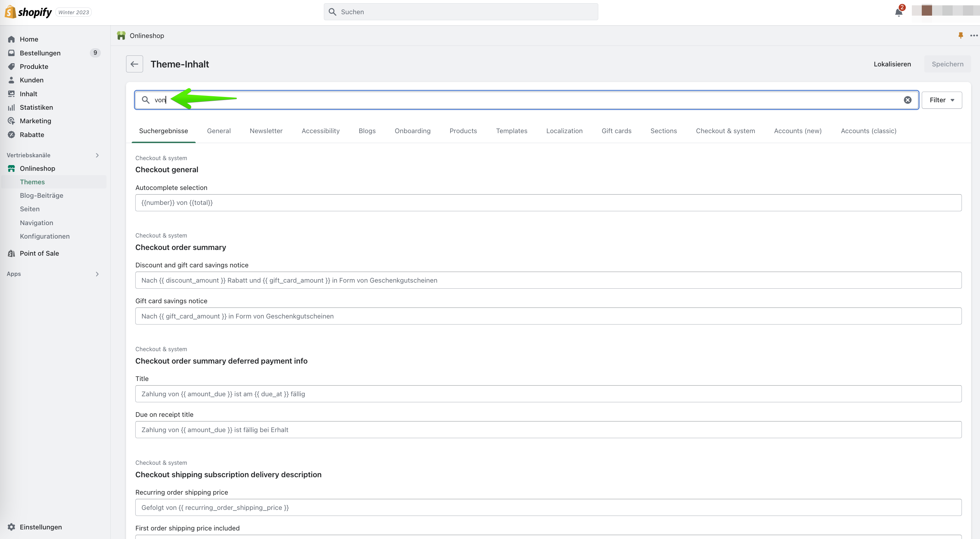Open Einstellungen gear in the sidebar
The image size is (980, 539).
pyautogui.click(x=11, y=527)
